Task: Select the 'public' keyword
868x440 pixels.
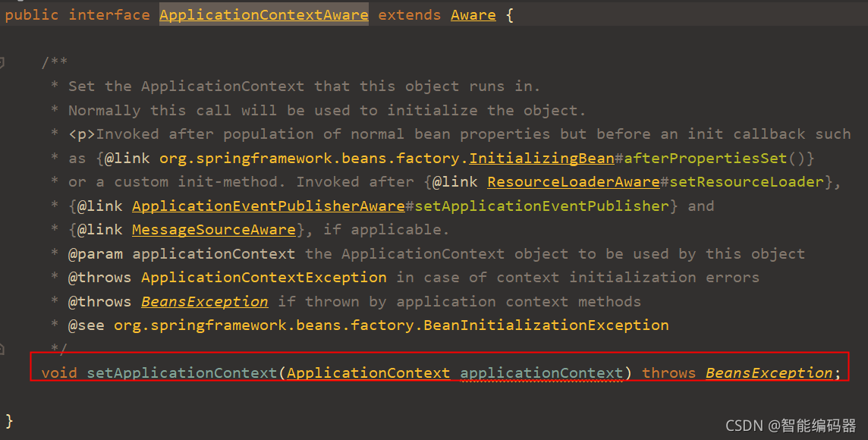Action: (x=32, y=15)
